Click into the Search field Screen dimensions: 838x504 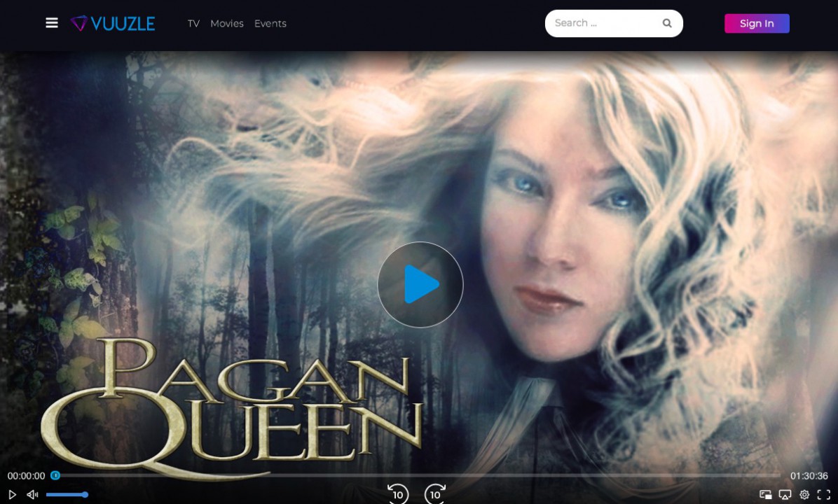pyautogui.click(x=603, y=23)
